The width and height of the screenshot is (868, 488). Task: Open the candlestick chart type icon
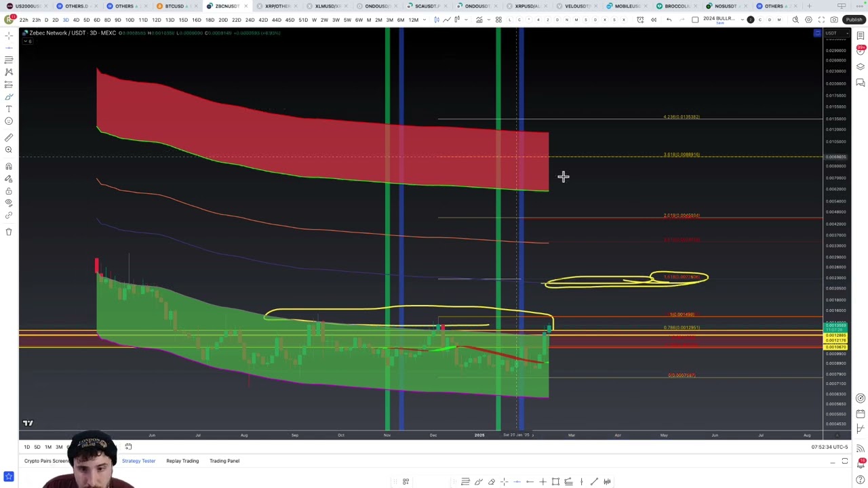click(x=436, y=20)
